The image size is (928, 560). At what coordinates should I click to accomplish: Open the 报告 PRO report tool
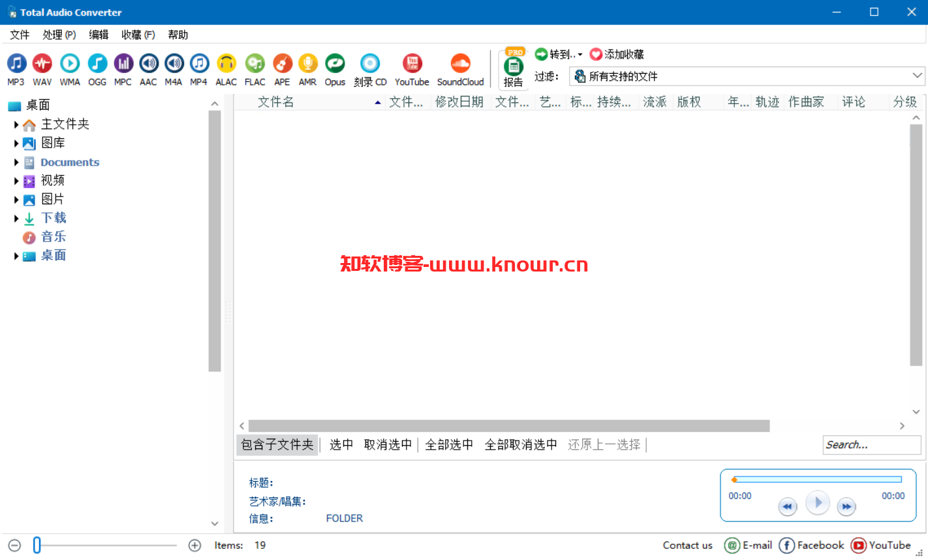514,69
